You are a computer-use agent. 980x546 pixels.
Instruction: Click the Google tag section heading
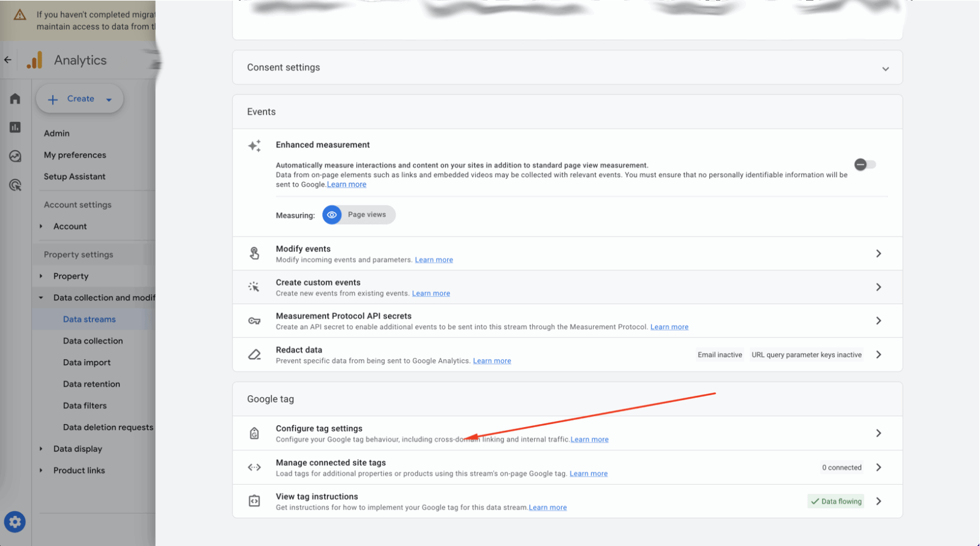(271, 399)
